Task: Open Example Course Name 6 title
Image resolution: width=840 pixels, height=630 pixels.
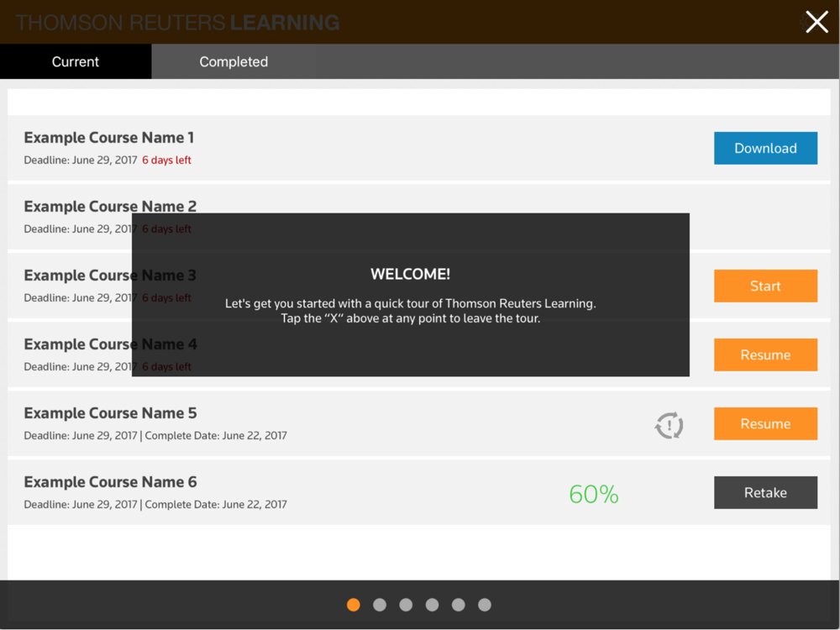Action: (110, 481)
